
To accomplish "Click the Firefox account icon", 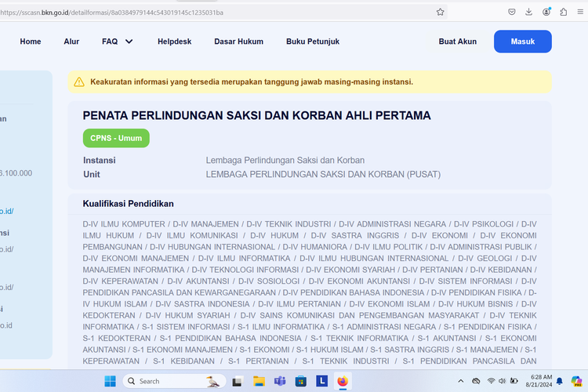I will tap(546, 12).
